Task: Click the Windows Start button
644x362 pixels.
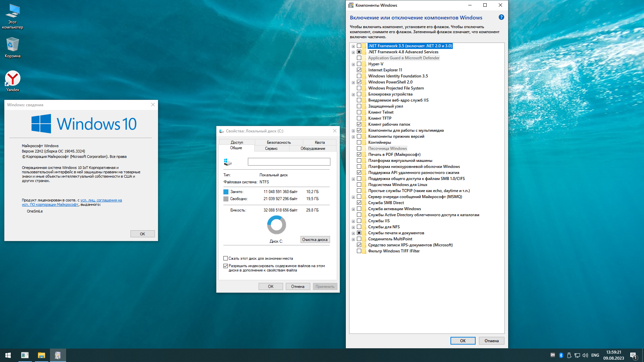Action: coord(8,355)
